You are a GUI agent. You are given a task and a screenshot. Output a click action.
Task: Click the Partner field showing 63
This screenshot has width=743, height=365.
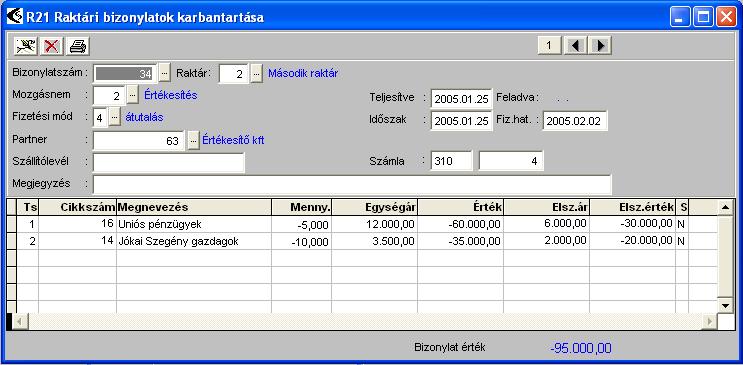click(x=139, y=141)
